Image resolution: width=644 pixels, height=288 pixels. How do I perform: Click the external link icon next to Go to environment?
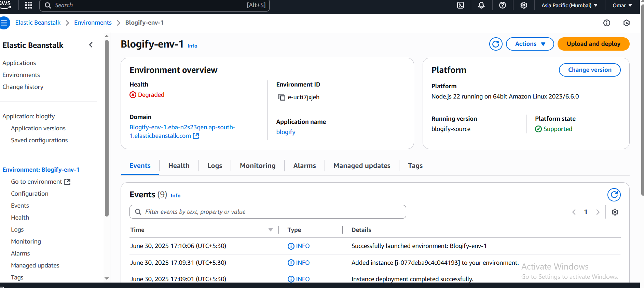point(67,182)
